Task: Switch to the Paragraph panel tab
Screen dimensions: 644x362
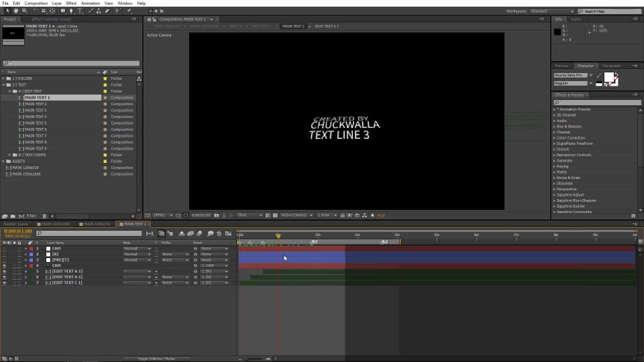Action: (612, 66)
